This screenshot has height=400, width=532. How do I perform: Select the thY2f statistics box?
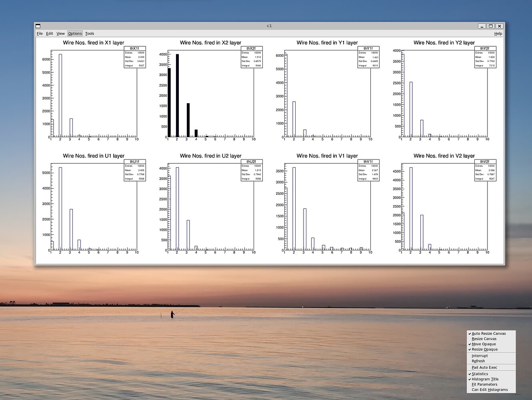(x=485, y=57)
